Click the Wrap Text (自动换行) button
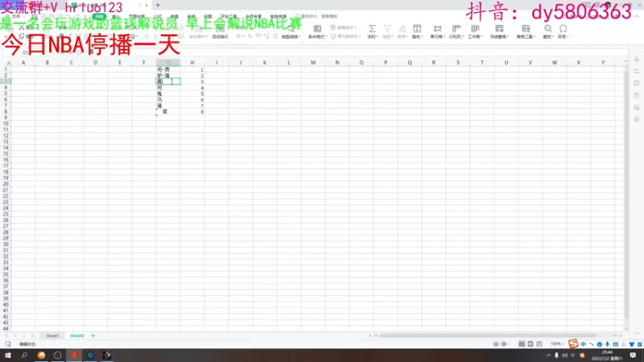The image size is (644, 362). 221,32
